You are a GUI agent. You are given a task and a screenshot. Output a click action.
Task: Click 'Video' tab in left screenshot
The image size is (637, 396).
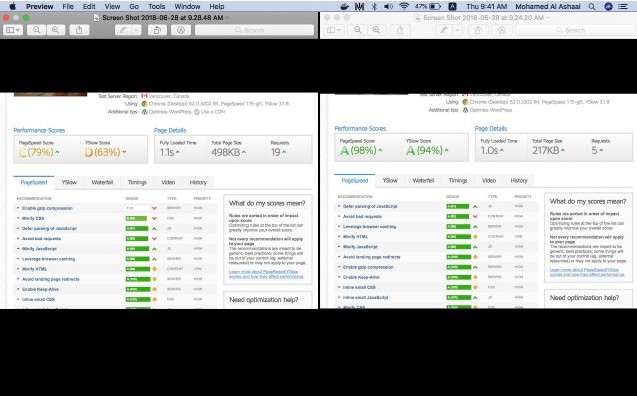pos(168,182)
